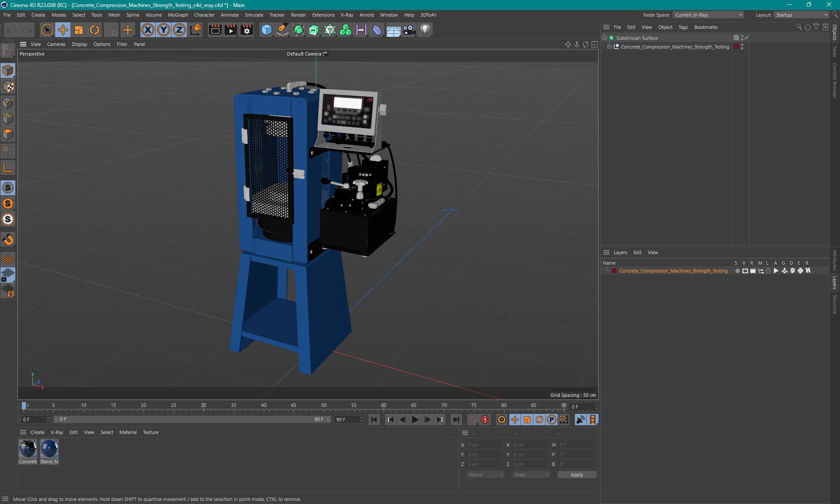
Task: Go to end of animation
Action: 456,420
